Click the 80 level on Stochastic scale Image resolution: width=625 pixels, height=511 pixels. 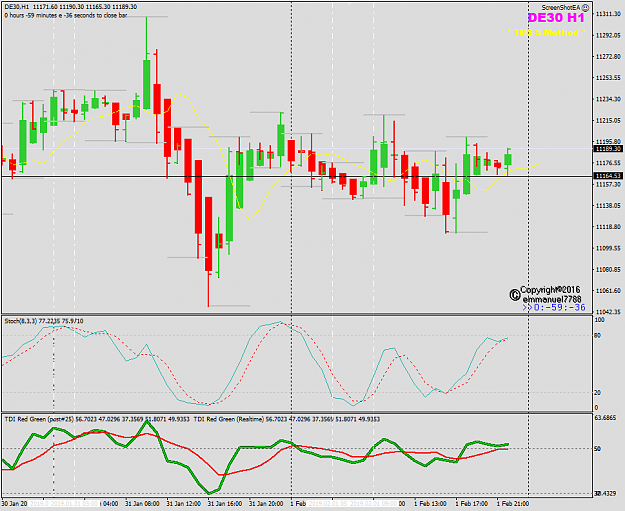597,336
